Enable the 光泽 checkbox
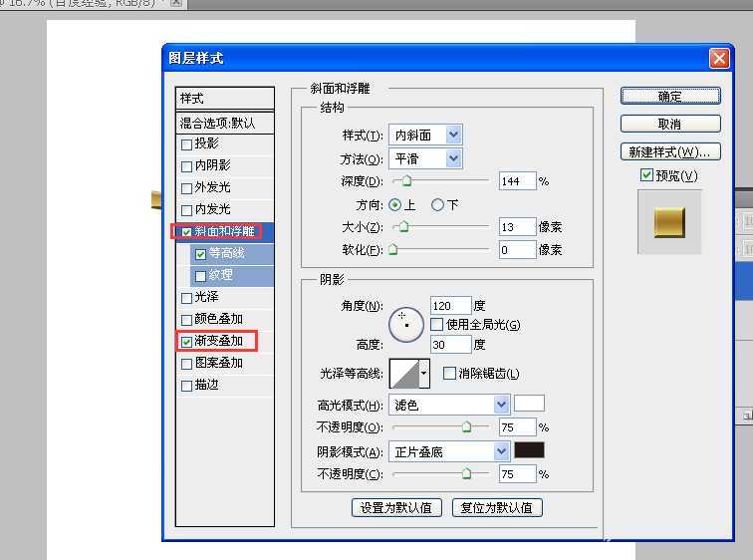This screenshot has height=560, width=753. (187, 298)
